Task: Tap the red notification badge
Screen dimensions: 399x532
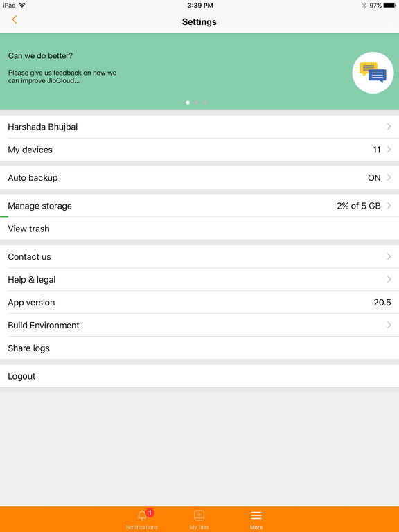Action: pos(150,513)
